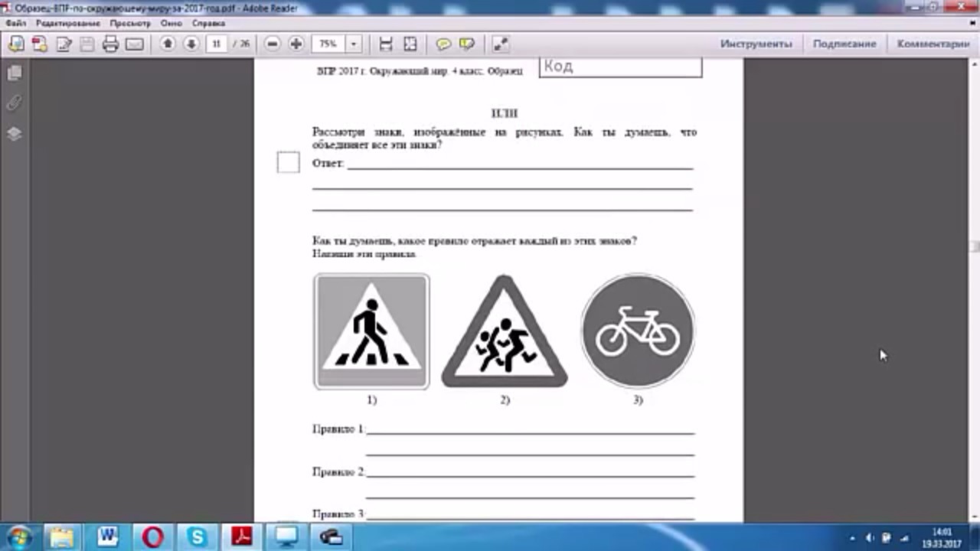This screenshot has width=980, height=551.
Task: Print the document with the printer icon
Action: (x=110, y=44)
